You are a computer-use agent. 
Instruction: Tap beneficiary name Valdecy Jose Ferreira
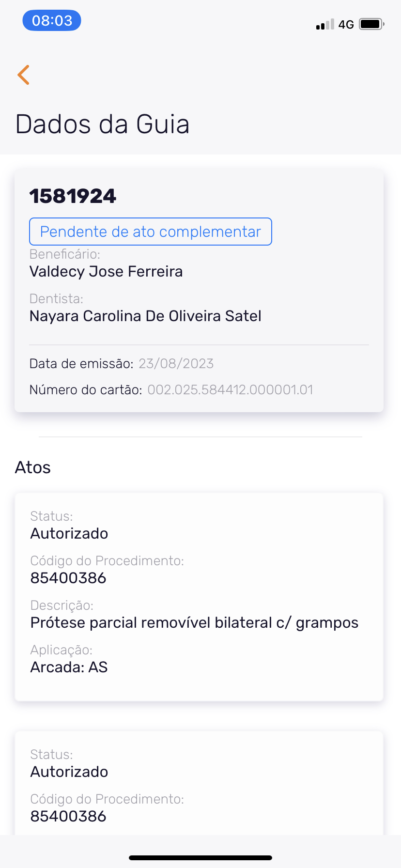(106, 271)
